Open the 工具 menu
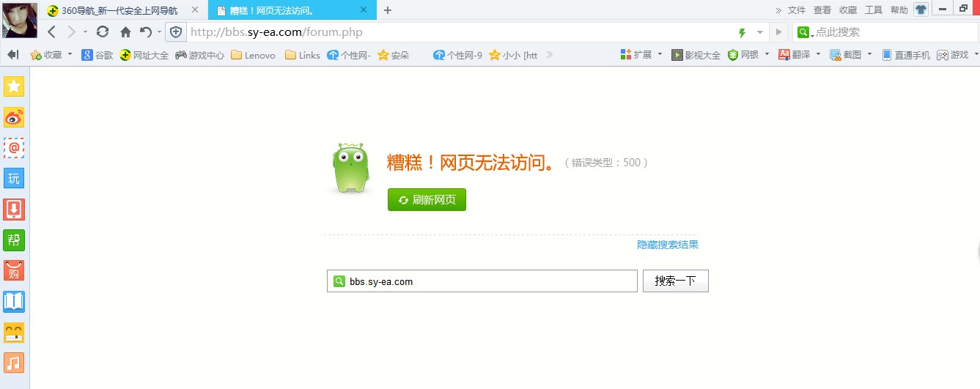The height and width of the screenshot is (389, 980). click(x=874, y=10)
